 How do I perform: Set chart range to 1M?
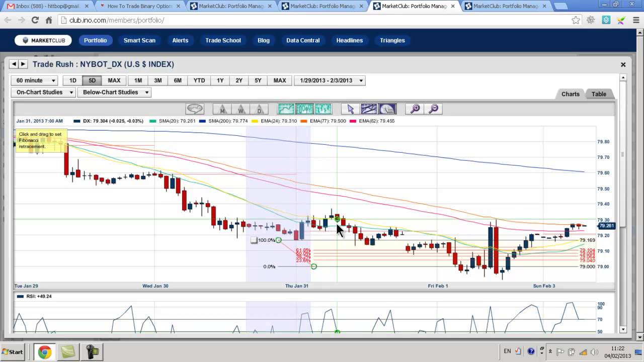138,80
